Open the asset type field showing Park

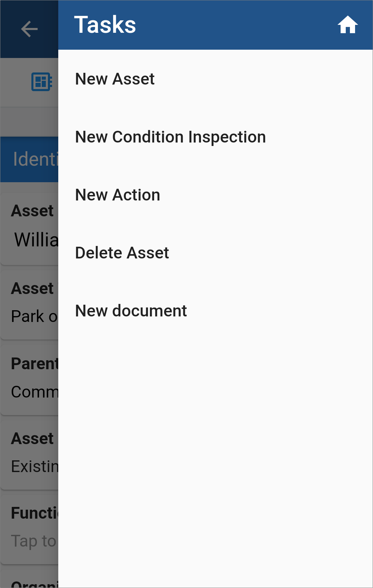(29, 305)
